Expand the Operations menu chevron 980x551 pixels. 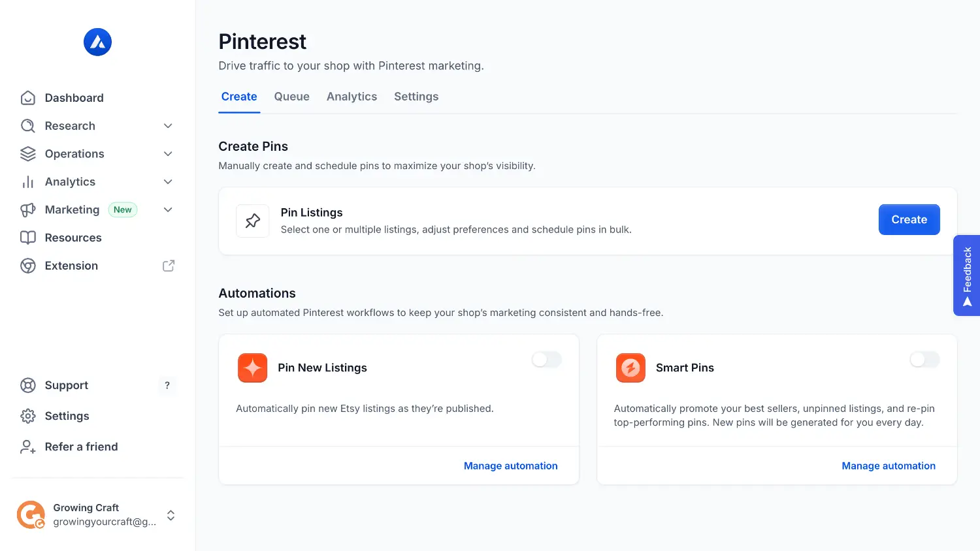tap(168, 154)
